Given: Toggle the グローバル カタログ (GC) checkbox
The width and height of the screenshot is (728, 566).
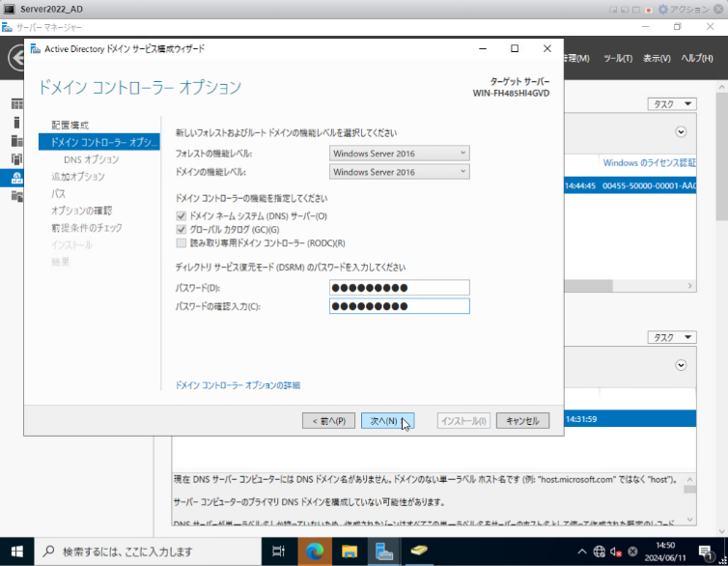Looking at the screenshot, I should point(182,230).
